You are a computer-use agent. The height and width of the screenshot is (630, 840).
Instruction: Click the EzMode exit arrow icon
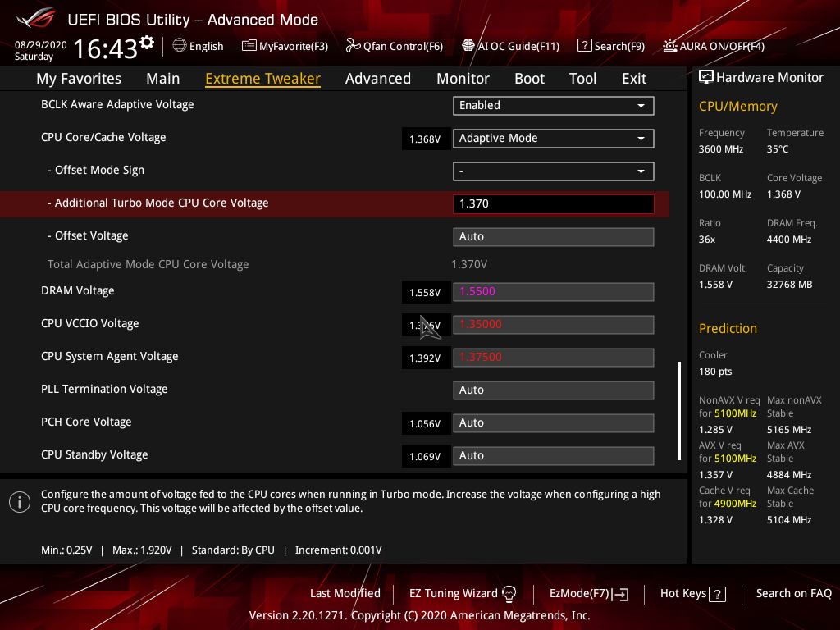point(620,594)
